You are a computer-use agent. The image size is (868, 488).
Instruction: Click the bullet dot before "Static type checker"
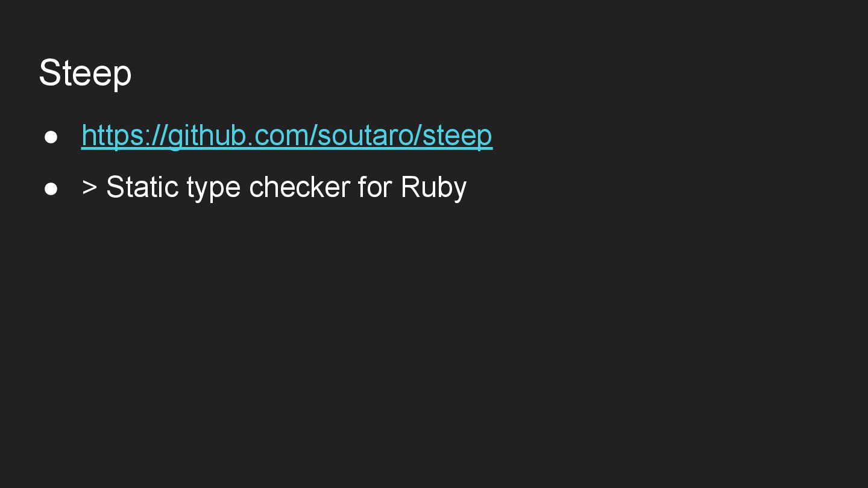[51, 189]
